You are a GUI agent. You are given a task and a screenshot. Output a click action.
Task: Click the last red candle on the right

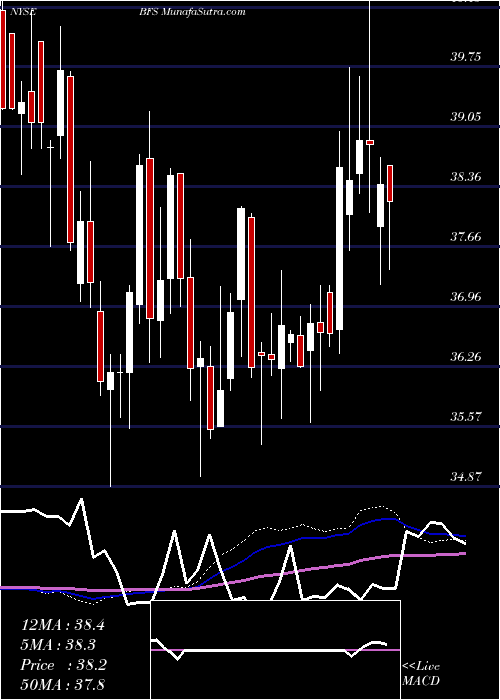tap(390, 183)
